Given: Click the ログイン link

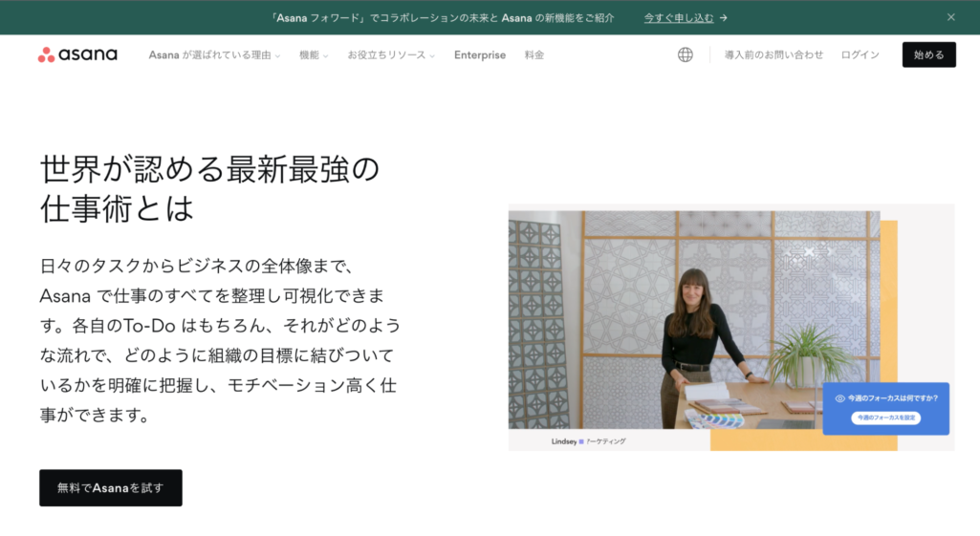Looking at the screenshot, I should coord(860,55).
